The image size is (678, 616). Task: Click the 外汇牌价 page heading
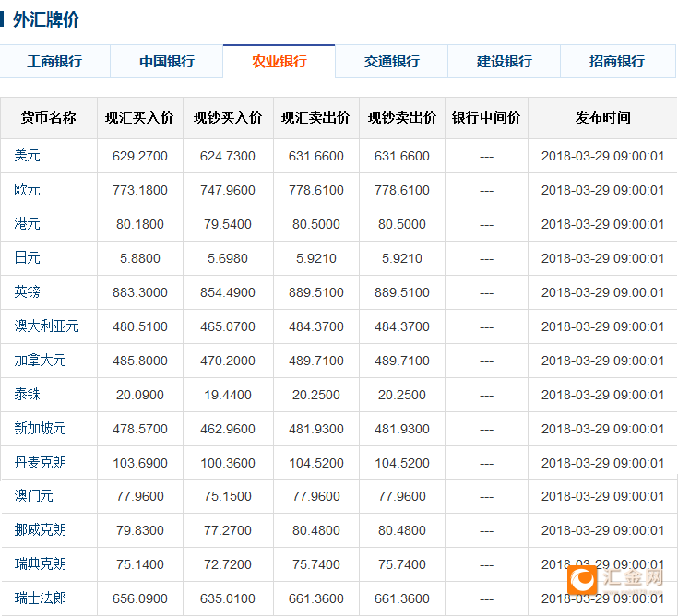(x=46, y=20)
